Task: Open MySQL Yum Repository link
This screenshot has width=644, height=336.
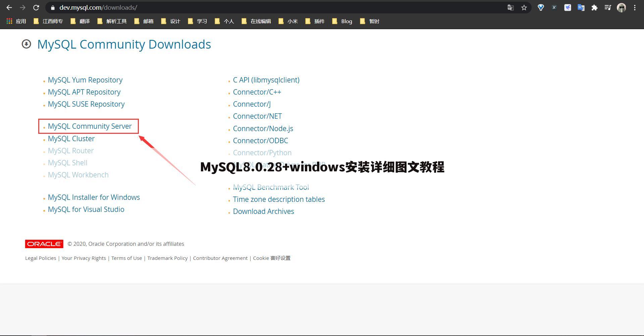Action: pos(85,80)
